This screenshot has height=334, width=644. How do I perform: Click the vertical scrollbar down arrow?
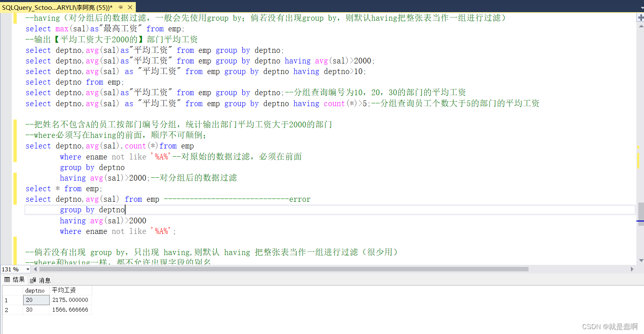(641, 260)
